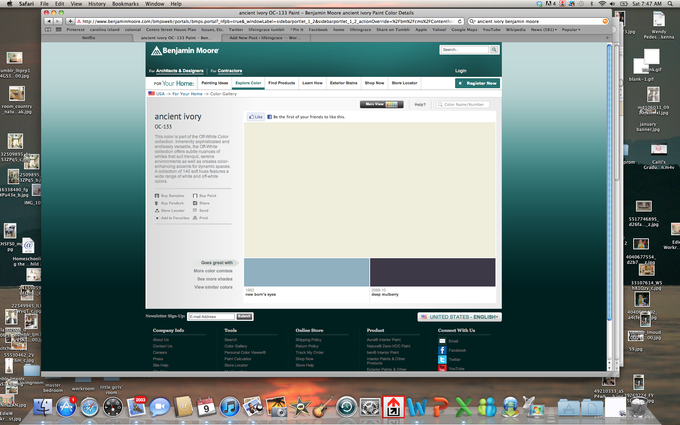Open Find Products navigation tab
This screenshot has width=680, height=425.
coord(281,83)
